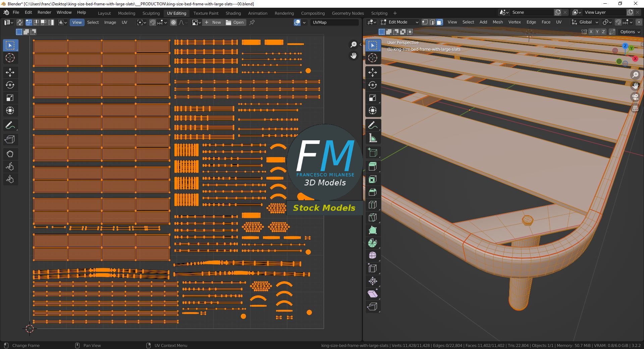644x349 pixels.
Task: Select the Add Cube tool in the 3D viewport
Action: click(x=373, y=153)
